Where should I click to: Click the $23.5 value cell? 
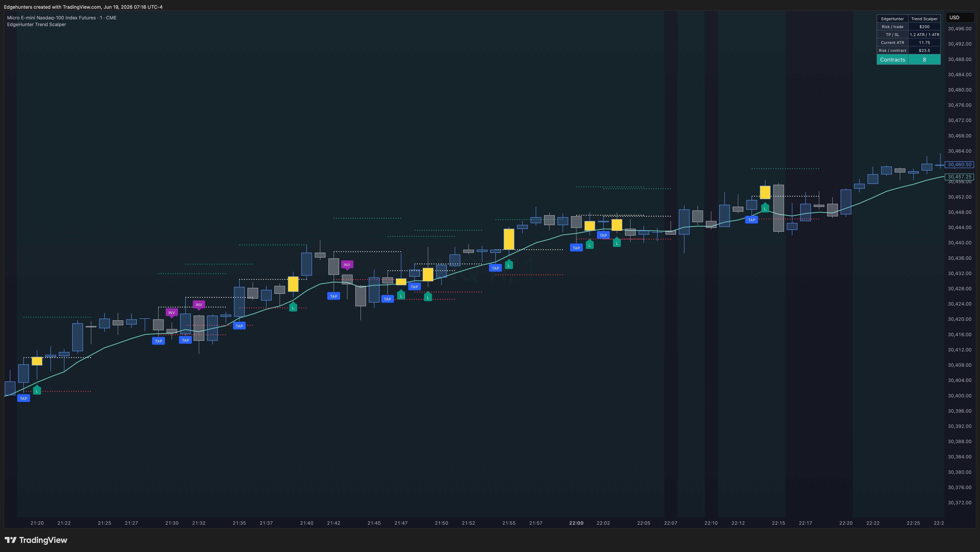[x=924, y=50]
